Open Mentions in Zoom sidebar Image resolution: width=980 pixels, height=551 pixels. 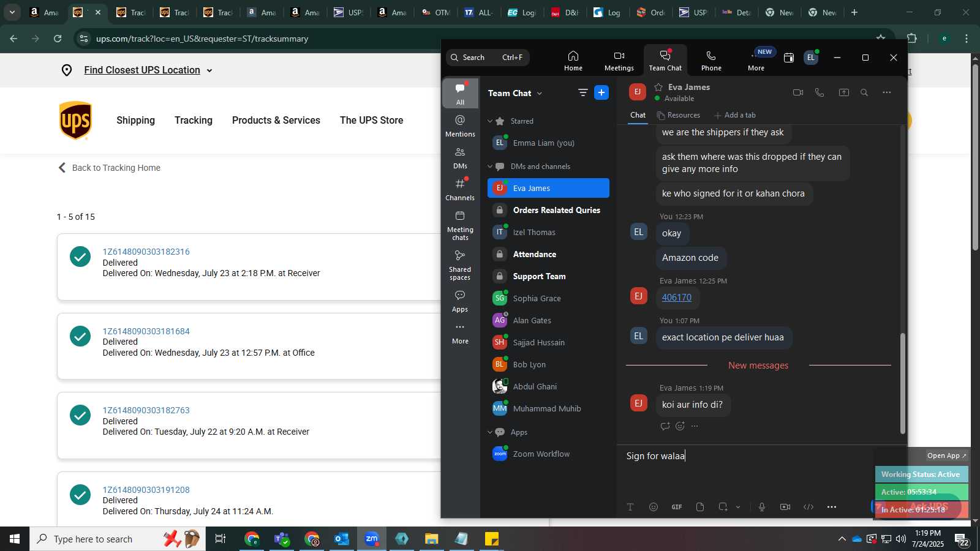pos(460,126)
